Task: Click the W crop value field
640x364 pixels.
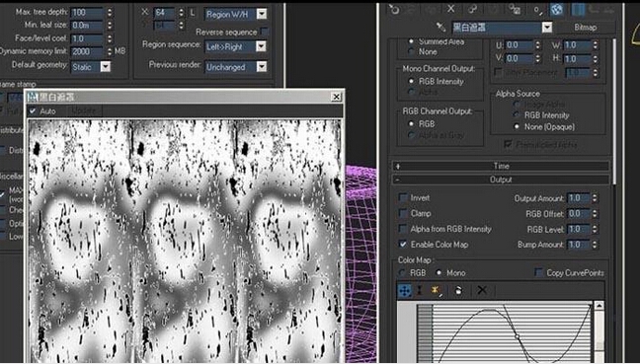Action: click(x=577, y=45)
